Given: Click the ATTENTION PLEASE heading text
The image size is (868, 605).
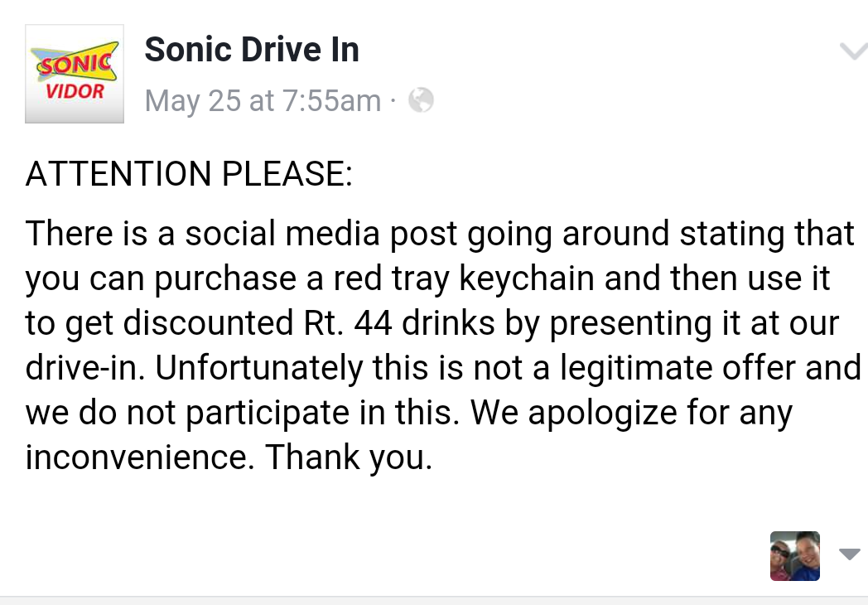Looking at the screenshot, I should point(189,173).
